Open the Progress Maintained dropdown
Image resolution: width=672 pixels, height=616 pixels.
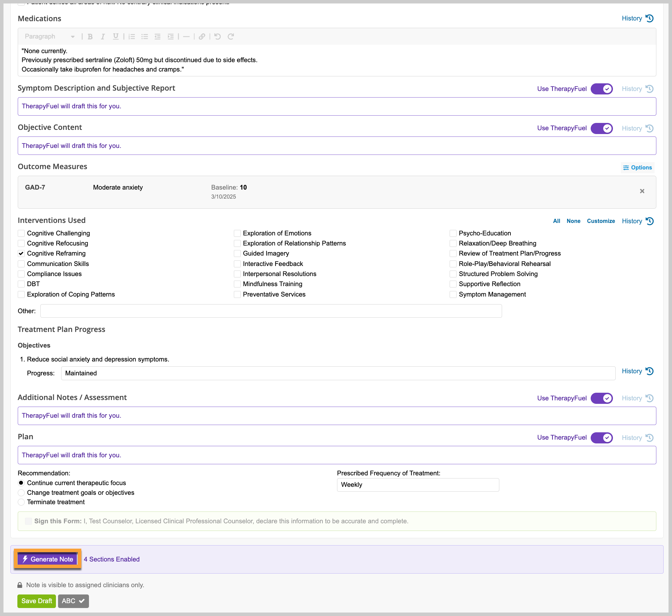point(338,373)
